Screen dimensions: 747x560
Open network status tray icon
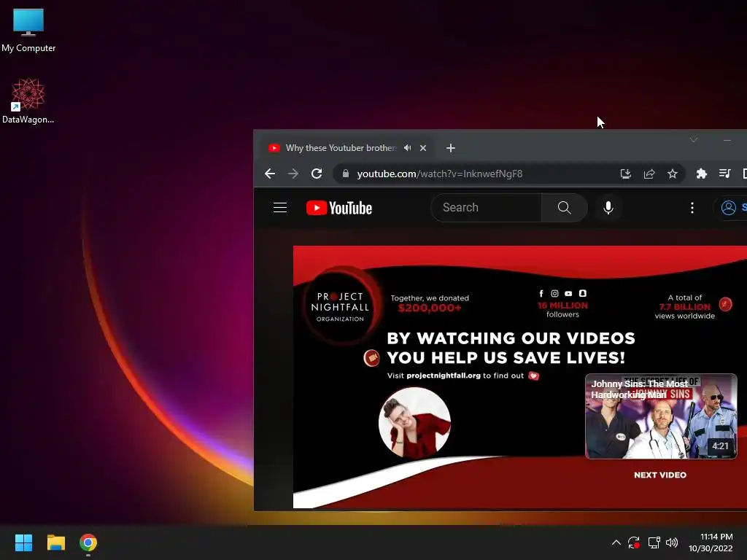654,542
